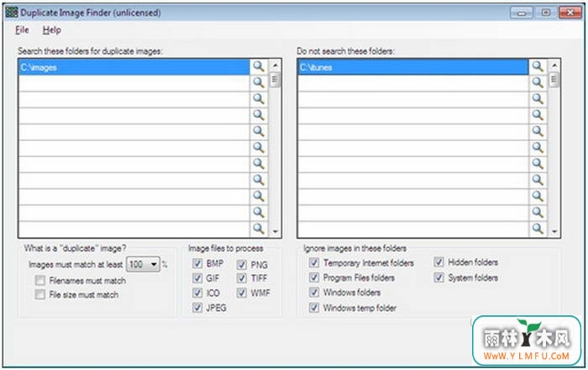Enable the File size must match checkbox
588x370 pixels.
click(x=40, y=294)
